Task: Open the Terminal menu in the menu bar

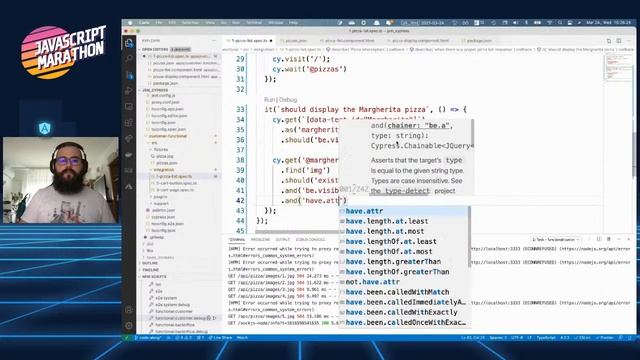Action: (254, 23)
